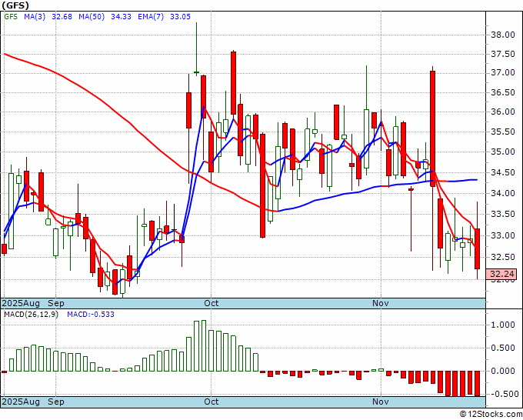Click the 0.000 MACD axis label
This screenshot has height=420, width=523.
coord(505,371)
